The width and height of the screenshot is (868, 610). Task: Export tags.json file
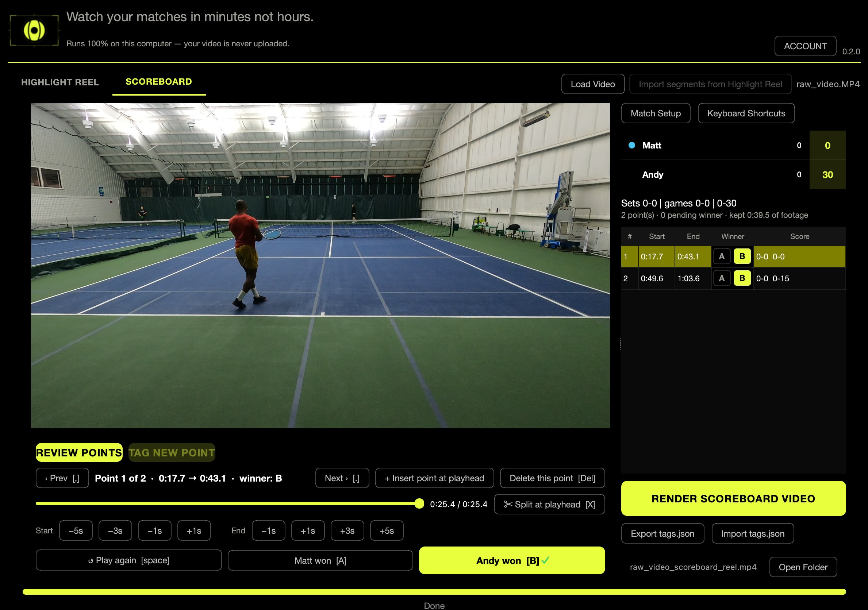click(663, 533)
